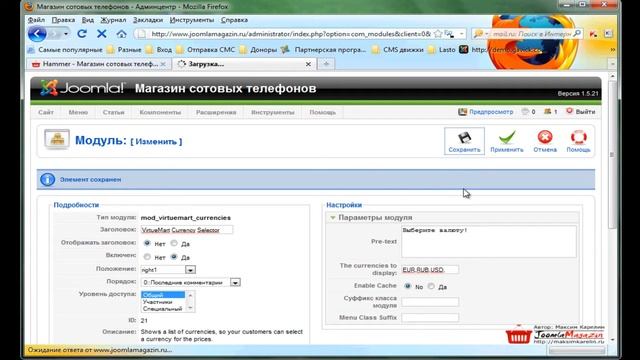Show more bookmarks via chevron

coord(612,49)
